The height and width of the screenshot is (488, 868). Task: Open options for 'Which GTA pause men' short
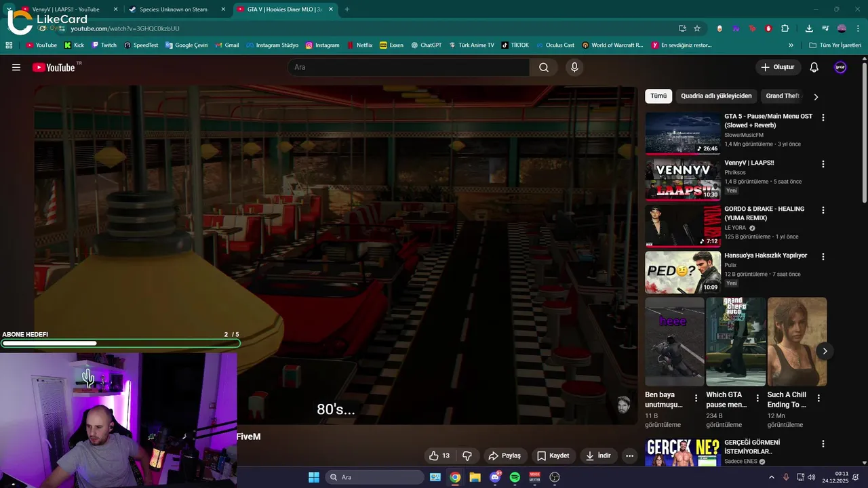pyautogui.click(x=757, y=398)
